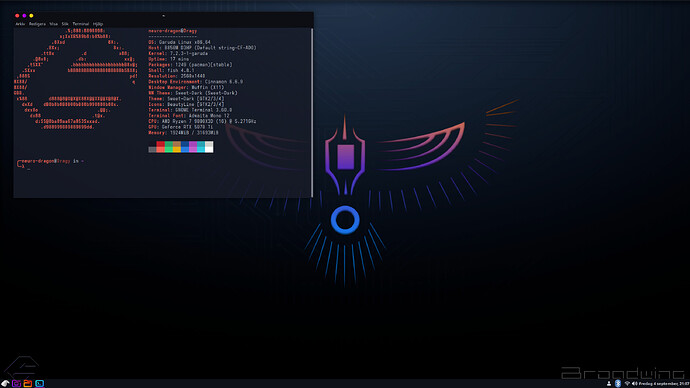Click 'Desktop Environment: Cinnamon' line
The width and height of the screenshot is (690, 388).
tap(195, 82)
